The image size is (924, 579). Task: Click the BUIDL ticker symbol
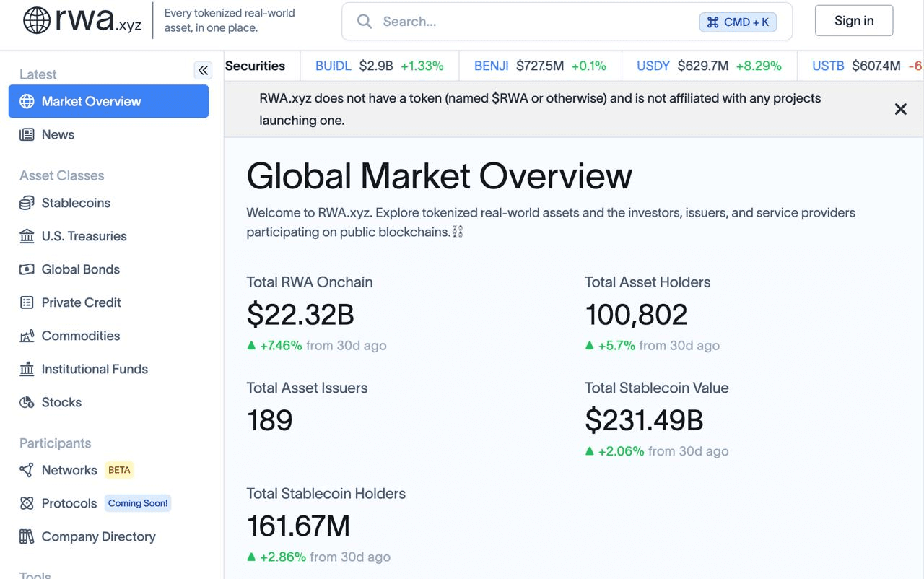pyautogui.click(x=334, y=66)
